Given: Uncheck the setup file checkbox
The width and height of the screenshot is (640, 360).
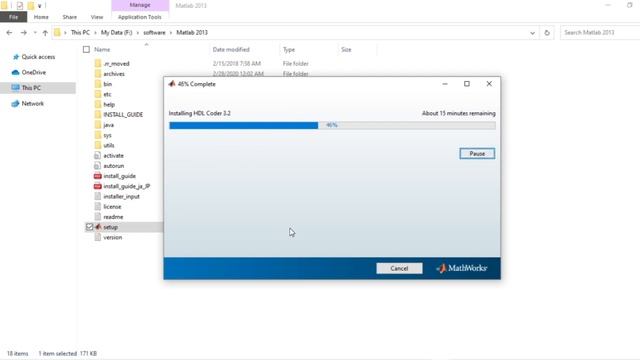Looking at the screenshot, I should click(x=89, y=227).
